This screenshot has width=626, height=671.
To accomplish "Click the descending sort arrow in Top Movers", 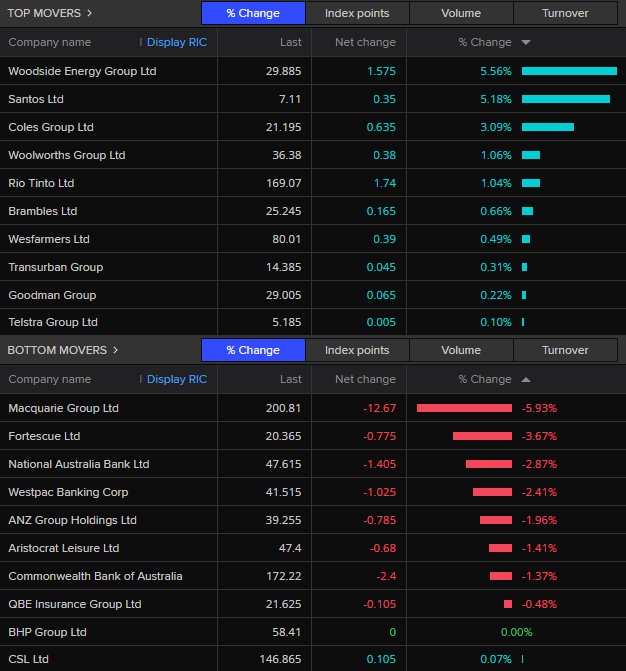I will [526, 43].
